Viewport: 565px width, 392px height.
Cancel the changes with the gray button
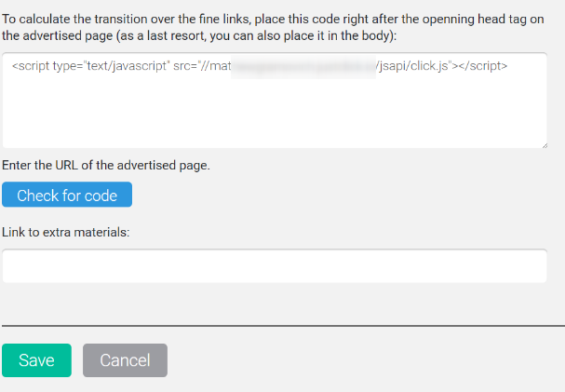pyautogui.click(x=125, y=360)
